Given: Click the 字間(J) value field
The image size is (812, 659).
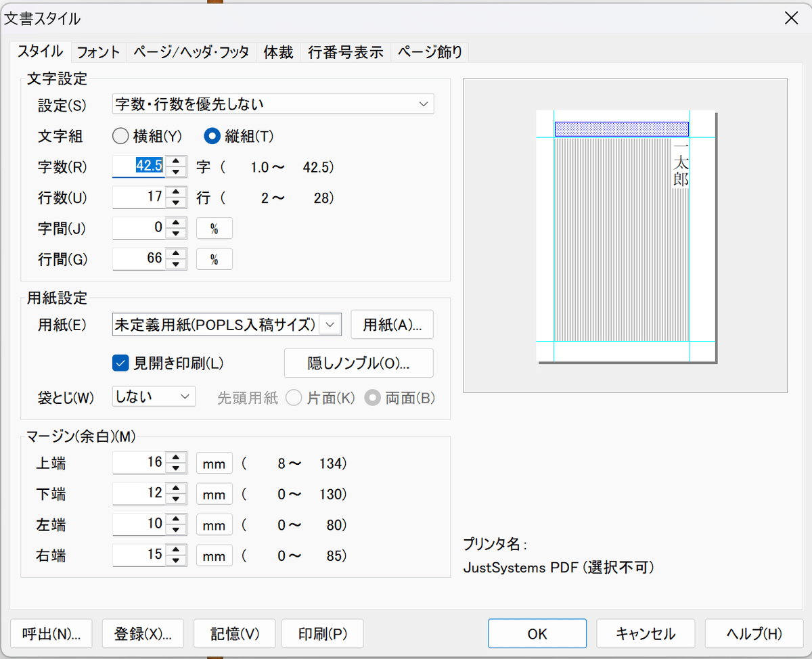Looking at the screenshot, I should [x=138, y=228].
